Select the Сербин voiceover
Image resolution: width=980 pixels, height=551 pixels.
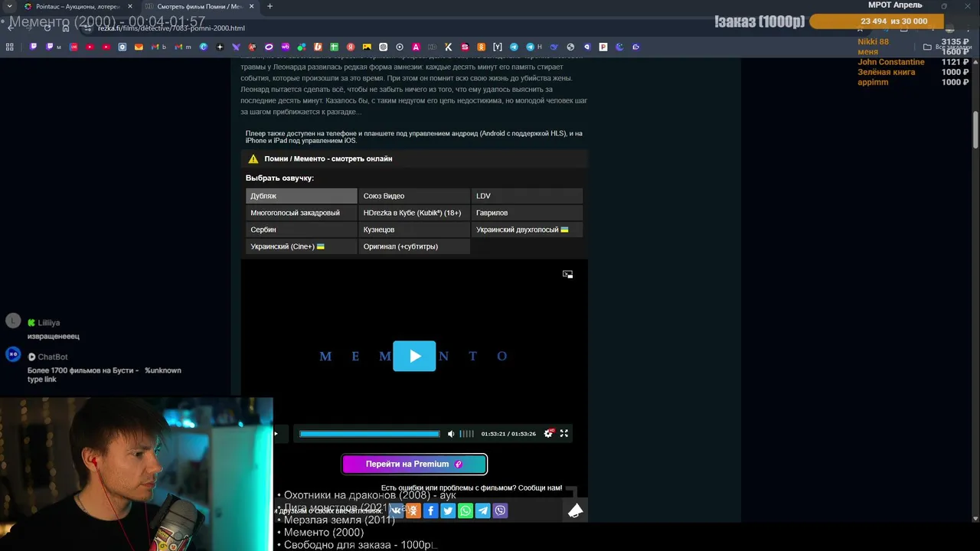click(x=301, y=230)
